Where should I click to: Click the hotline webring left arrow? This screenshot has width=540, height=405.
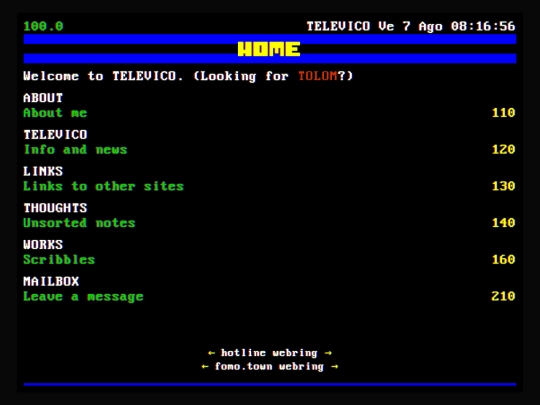pos(211,353)
